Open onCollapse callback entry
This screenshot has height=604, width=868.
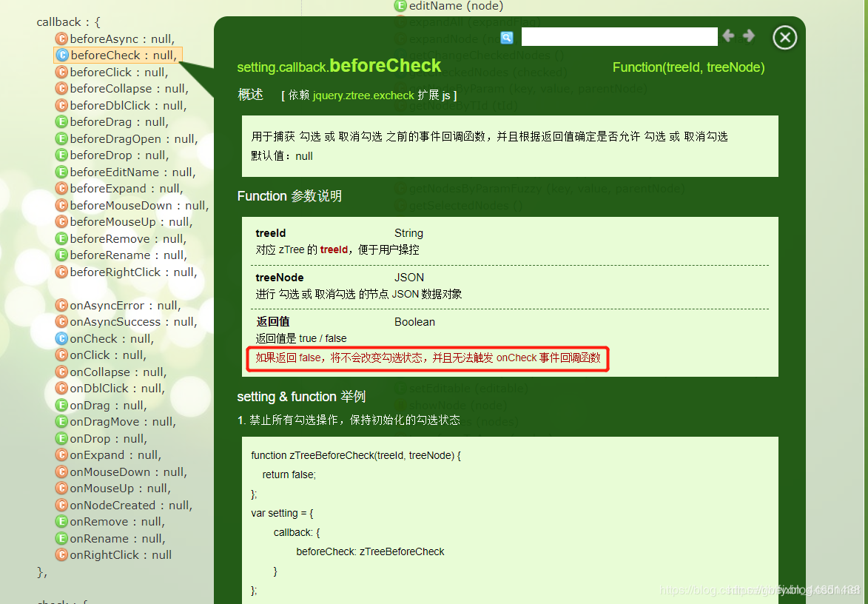click(x=111, y=372)
